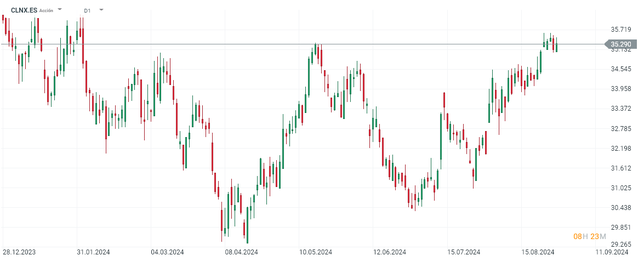Click the orange 08H 23M countdown timer
The width and height of the screenshot is (644, 261).
(x=590, y=236)
